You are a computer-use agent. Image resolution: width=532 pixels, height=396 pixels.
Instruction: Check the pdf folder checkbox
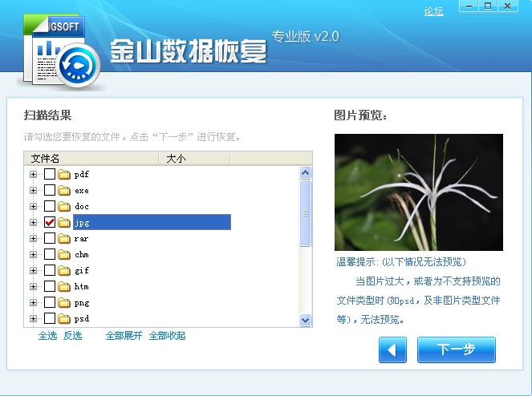point(50,174)
